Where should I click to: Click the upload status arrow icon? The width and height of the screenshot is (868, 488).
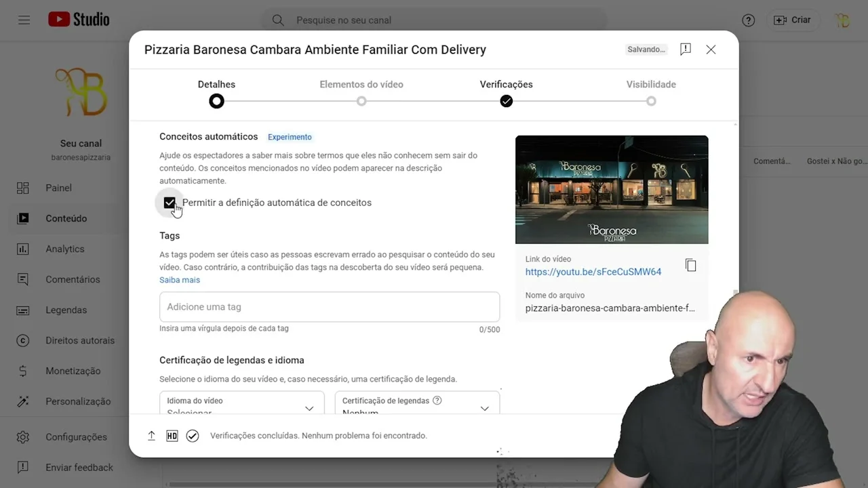click(x=152, y=436)
